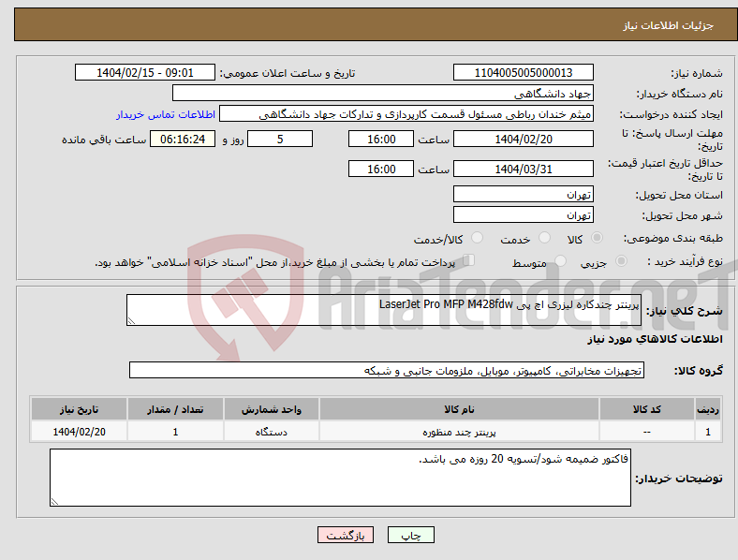738x560 pixels.
Task: Click the چاپ (print) button
Action: coord(410,535)
